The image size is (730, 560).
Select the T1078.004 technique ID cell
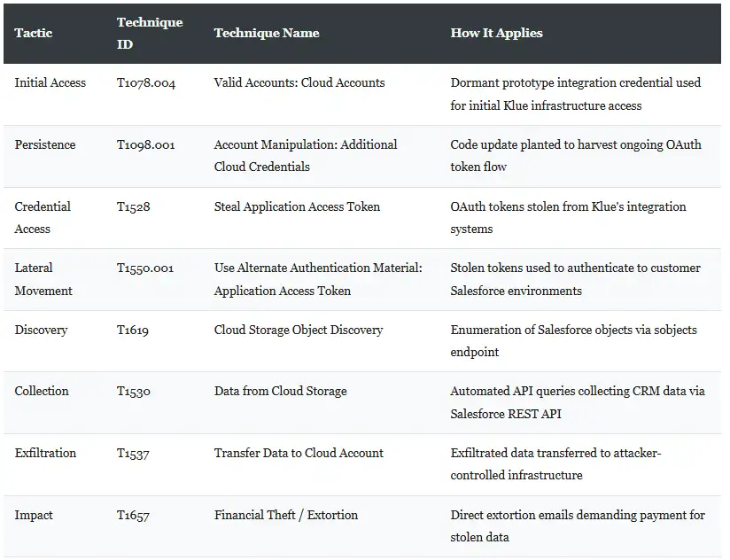point(145,83)
